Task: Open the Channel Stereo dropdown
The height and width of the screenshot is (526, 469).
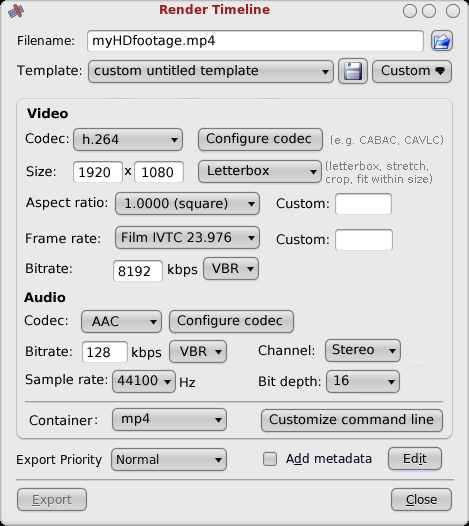Action: 363,351
